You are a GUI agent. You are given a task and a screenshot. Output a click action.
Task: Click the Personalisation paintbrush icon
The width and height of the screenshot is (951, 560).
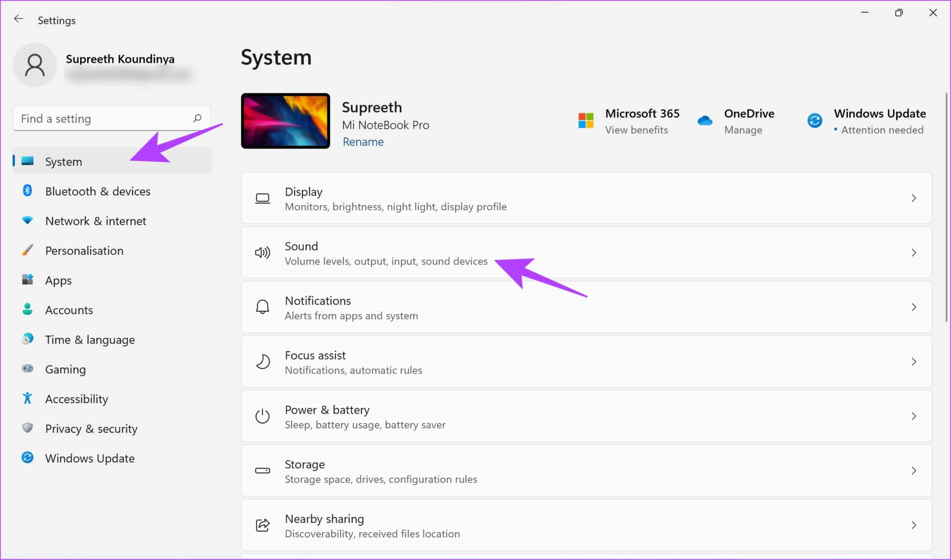click(28, 250)
